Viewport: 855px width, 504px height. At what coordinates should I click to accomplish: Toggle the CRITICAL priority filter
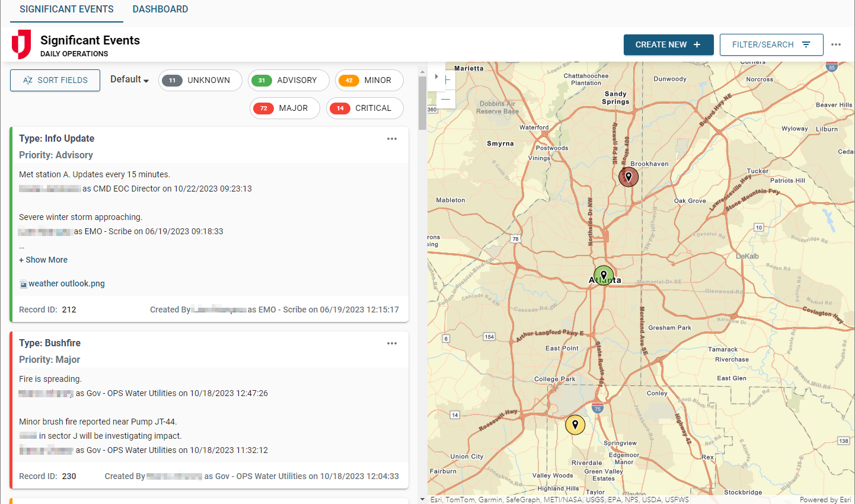tap(365, 108)
